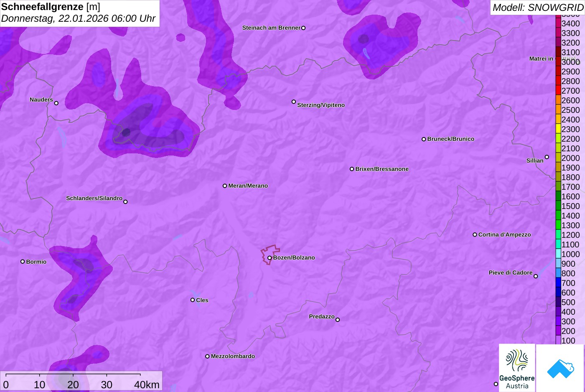Click the Bruneck/Brunico location dot
The image size is (585, 392).
[x=424, y=139]
